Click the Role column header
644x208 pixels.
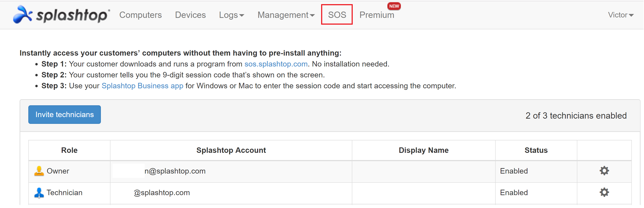(x=69, y=150)
